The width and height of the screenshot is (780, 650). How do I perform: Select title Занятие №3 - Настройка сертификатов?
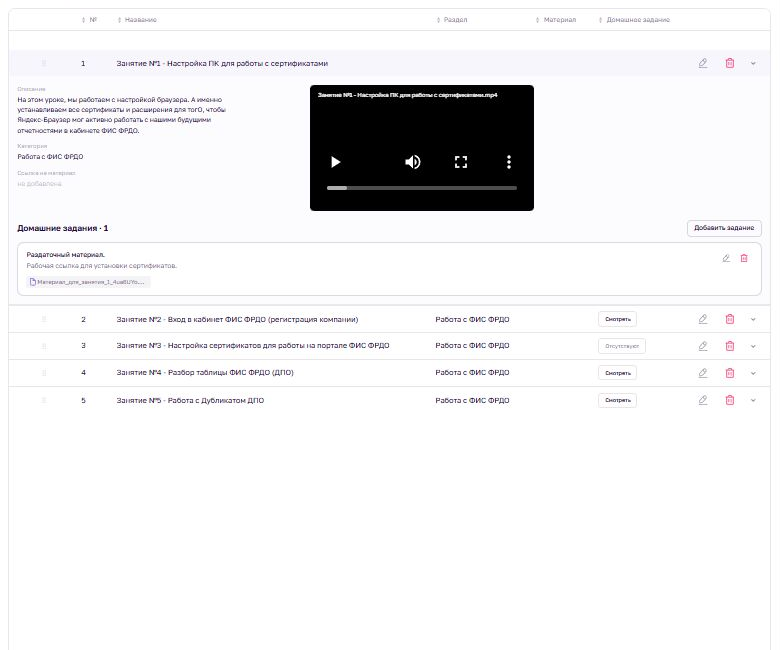(253, 346)
